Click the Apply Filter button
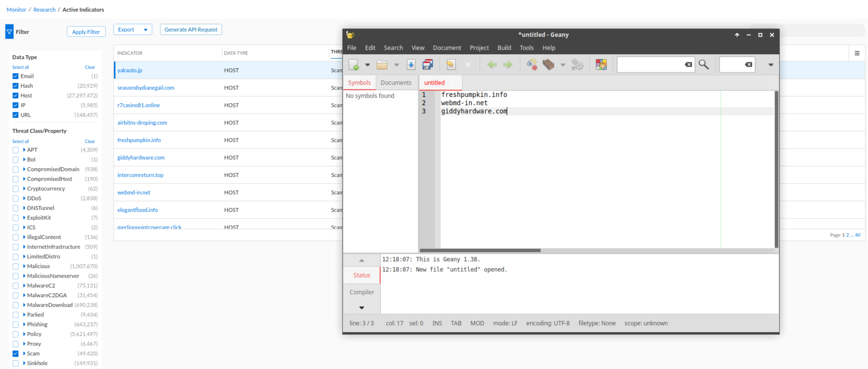 point(86,32)
